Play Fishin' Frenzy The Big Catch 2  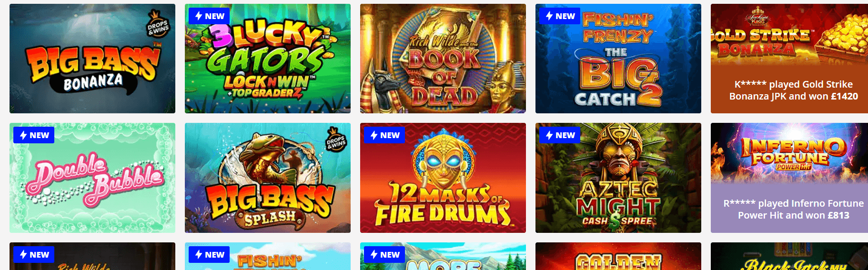(618, 59)
